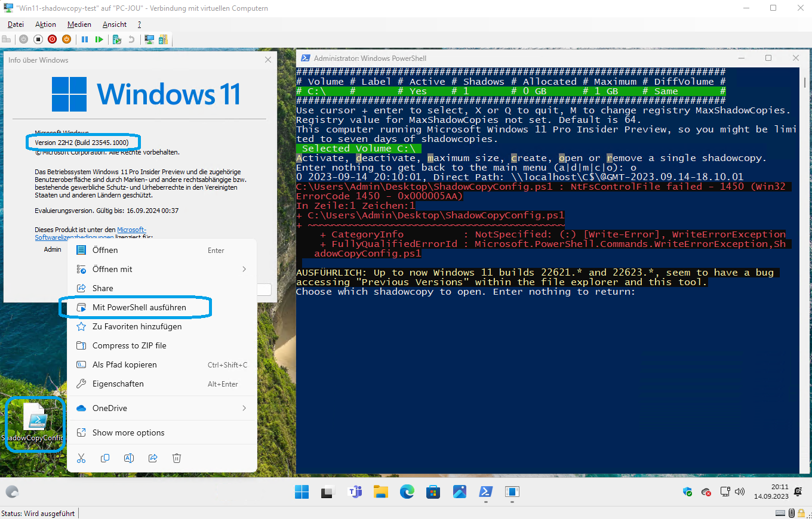Click the Share arrow icon in the context menu bottom row

point(152,458)
